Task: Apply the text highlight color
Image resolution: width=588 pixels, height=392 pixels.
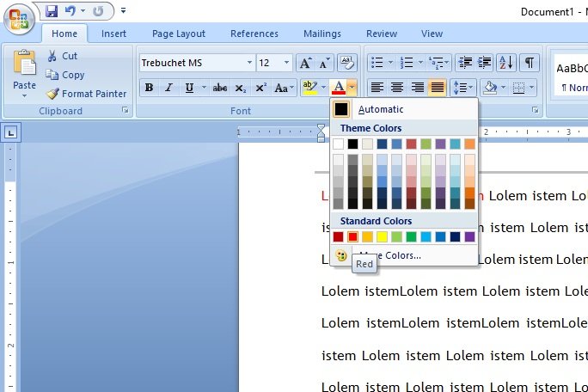Action: click(309, 88)
